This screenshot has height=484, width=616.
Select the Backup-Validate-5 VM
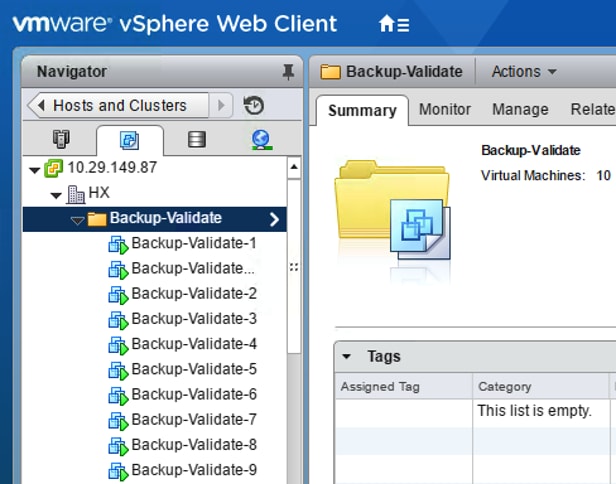click(x=194, y=369)
